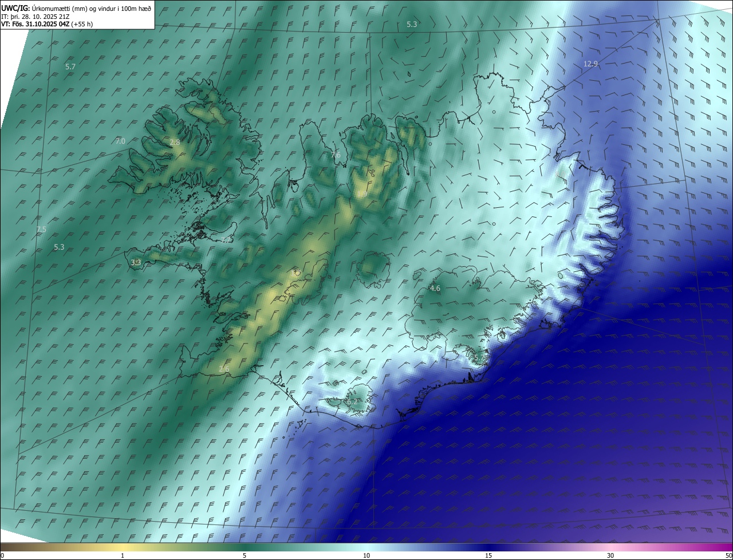Click the 'VT: Fös. 31.10.2025 04Z (+55 h)' line
Screen dimensions: 733x560
pos(47,24)
